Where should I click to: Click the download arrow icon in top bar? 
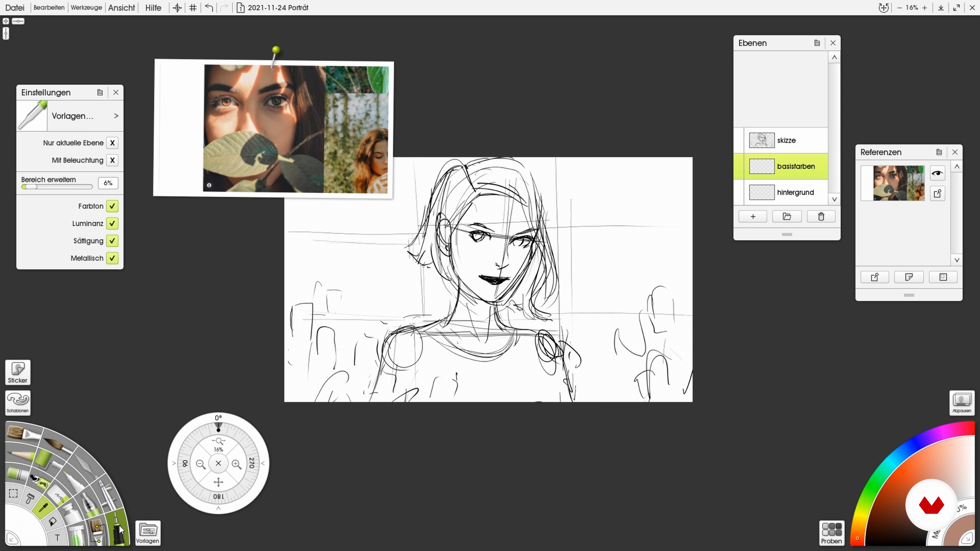click(941, 8)
